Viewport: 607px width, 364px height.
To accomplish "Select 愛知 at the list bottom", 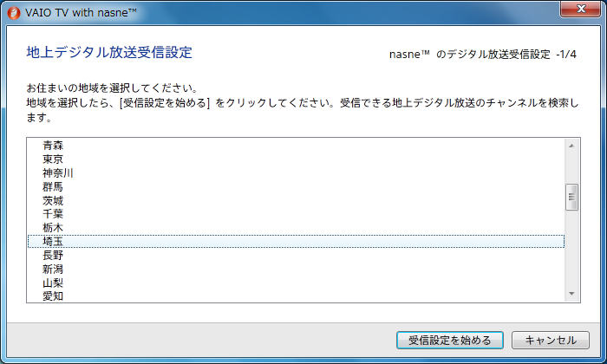I will [296, 296].
